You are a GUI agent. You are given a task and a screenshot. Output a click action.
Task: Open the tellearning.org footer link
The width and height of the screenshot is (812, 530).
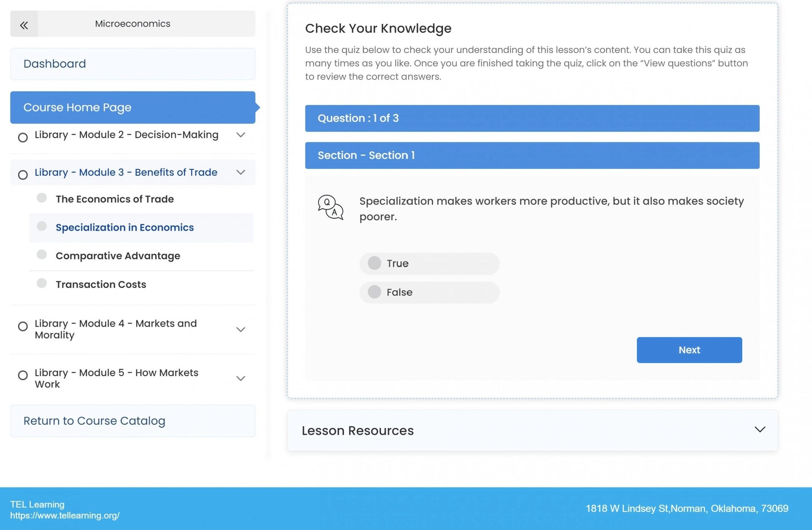click(65, 516)
